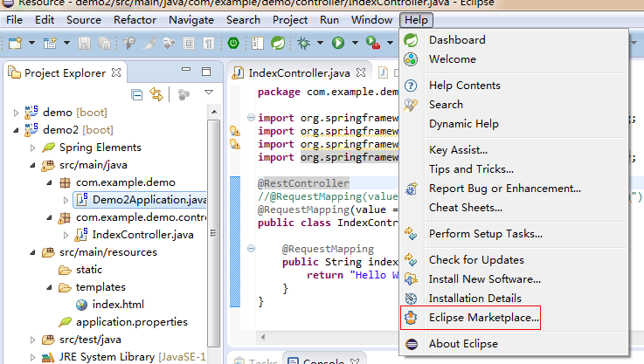Select Perform Setup Tasks...
This screenshot has width=644, height=364.
(x=486, y=234)
